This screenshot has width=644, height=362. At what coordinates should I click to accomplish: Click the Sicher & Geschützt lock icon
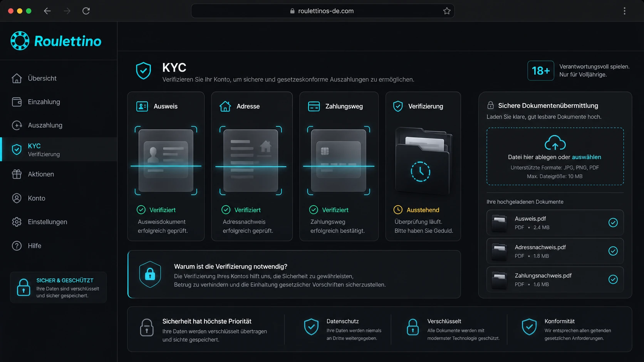(x=23, y=287)
